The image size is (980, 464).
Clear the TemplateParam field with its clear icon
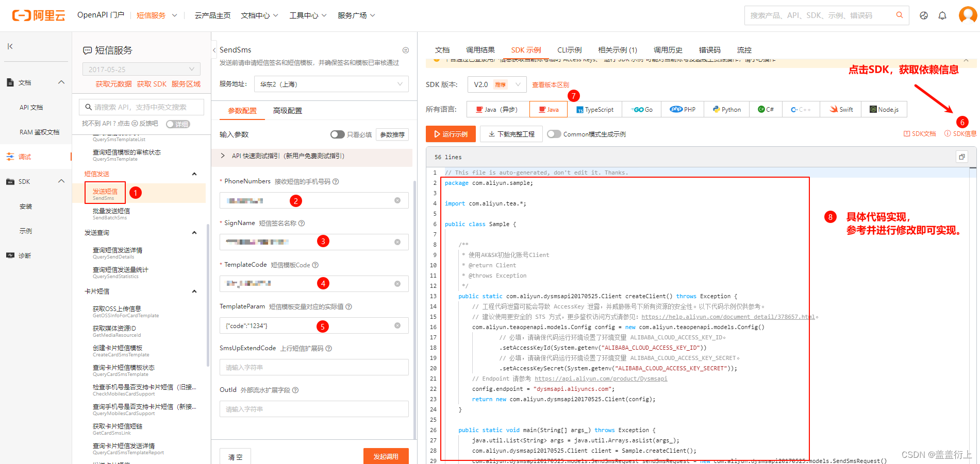click(x=397, y=325)
